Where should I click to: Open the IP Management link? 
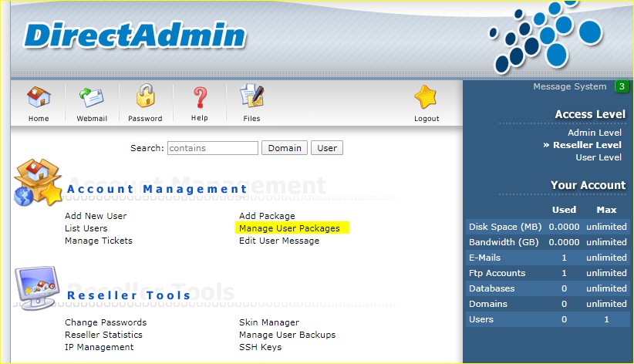point(99,347)
